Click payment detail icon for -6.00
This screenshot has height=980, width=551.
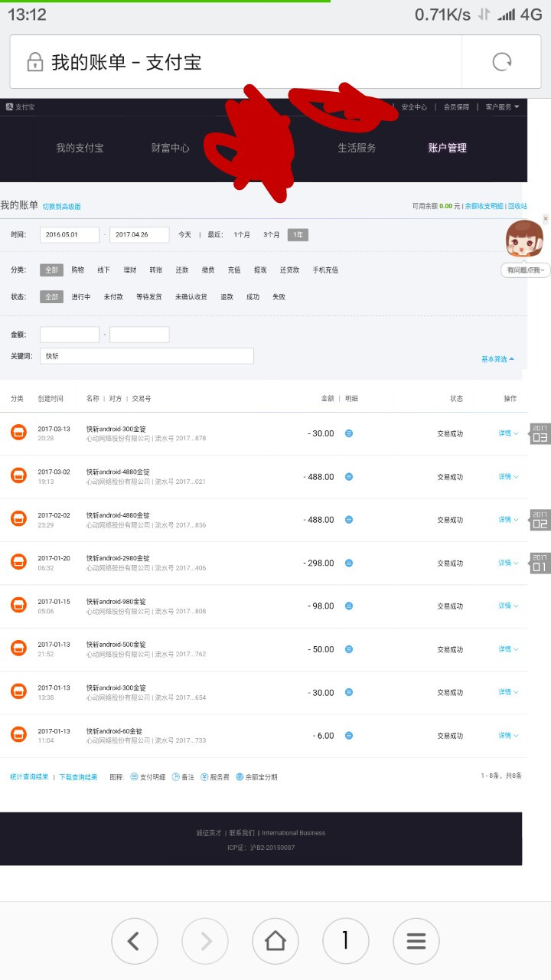tap(349, 736)
